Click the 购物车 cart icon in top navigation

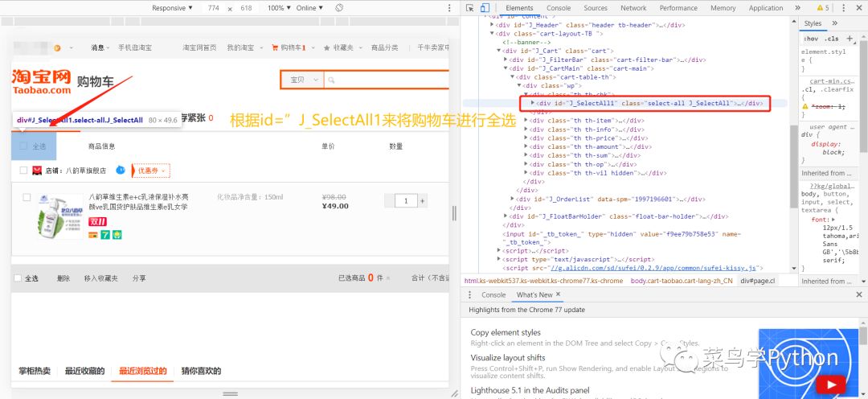tap(275, 47)
